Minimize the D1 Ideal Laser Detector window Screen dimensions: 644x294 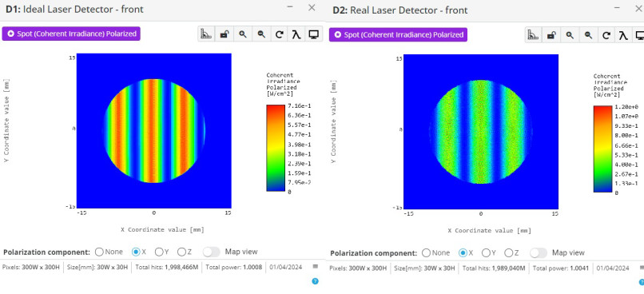click(x=290, y=7)
